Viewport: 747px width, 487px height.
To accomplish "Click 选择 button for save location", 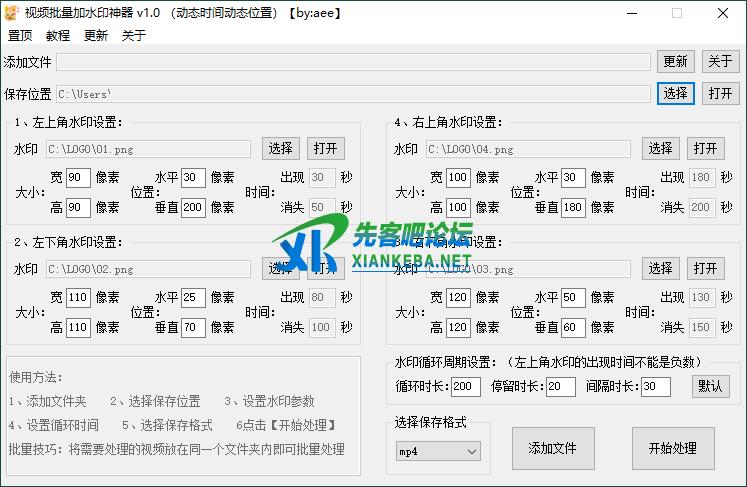I will coord(675,93).
